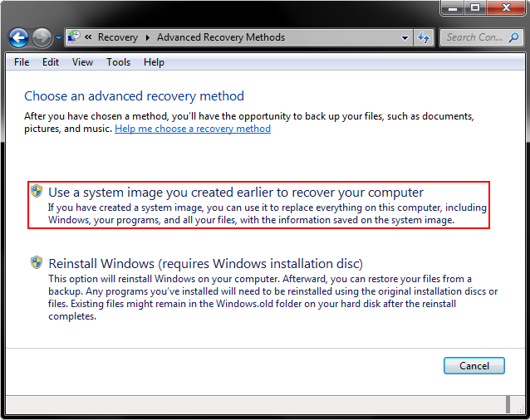This screenshot has width=530, height=420.
Task: Click the Back navigation arrow button
Action: pyautogui.click(x=18, y=37)
